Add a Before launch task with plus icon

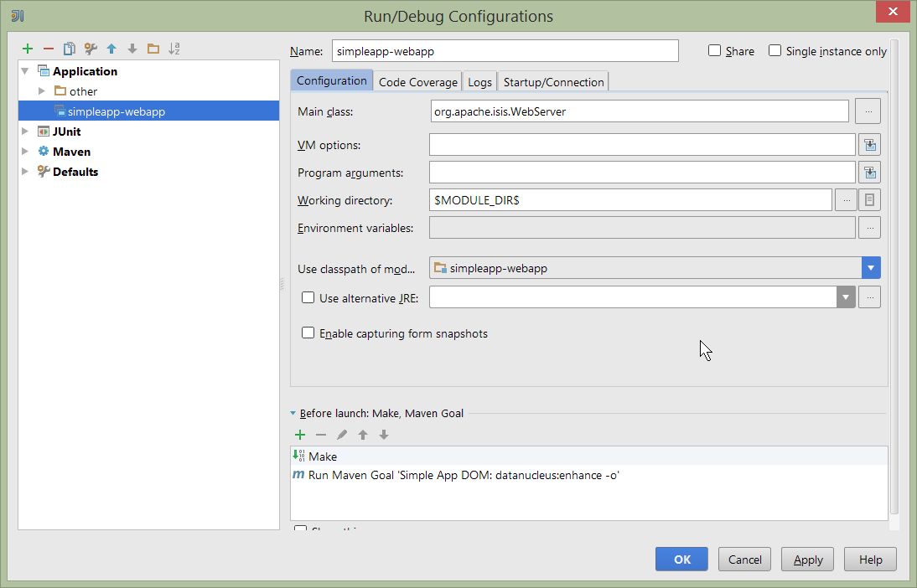click(300, 435)
